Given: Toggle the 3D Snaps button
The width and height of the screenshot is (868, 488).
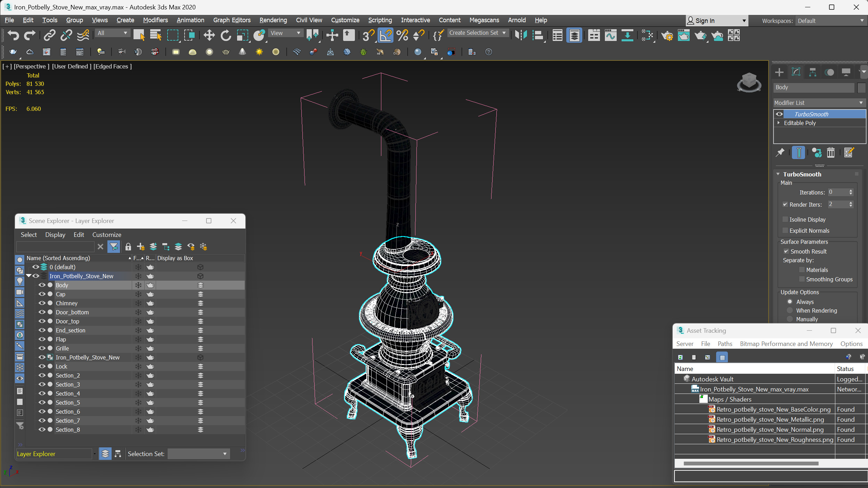Looking at the screenshot, I should click(368, 35).
